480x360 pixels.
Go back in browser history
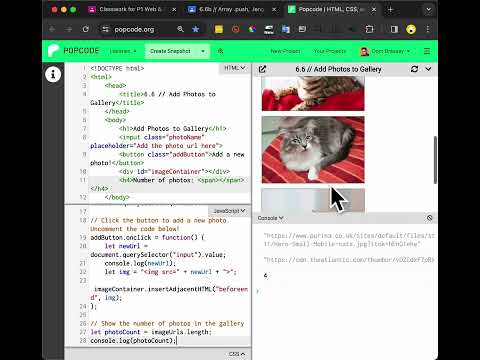52,29
